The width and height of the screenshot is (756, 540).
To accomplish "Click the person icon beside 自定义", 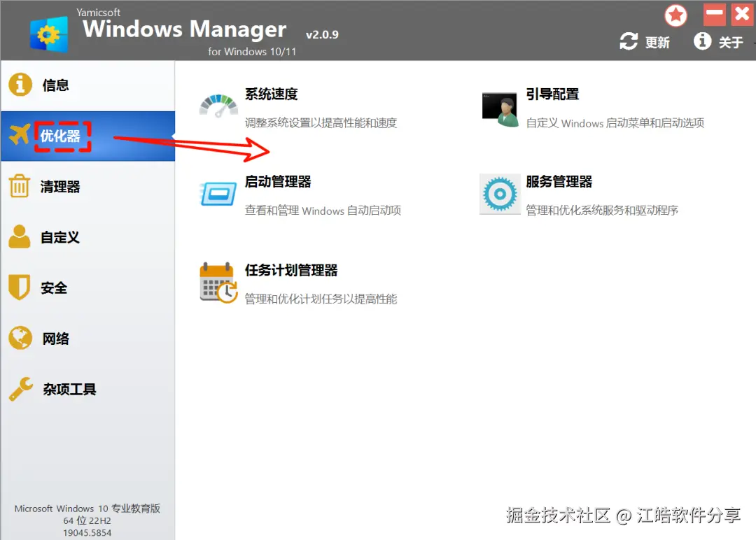I will [20, 236].
